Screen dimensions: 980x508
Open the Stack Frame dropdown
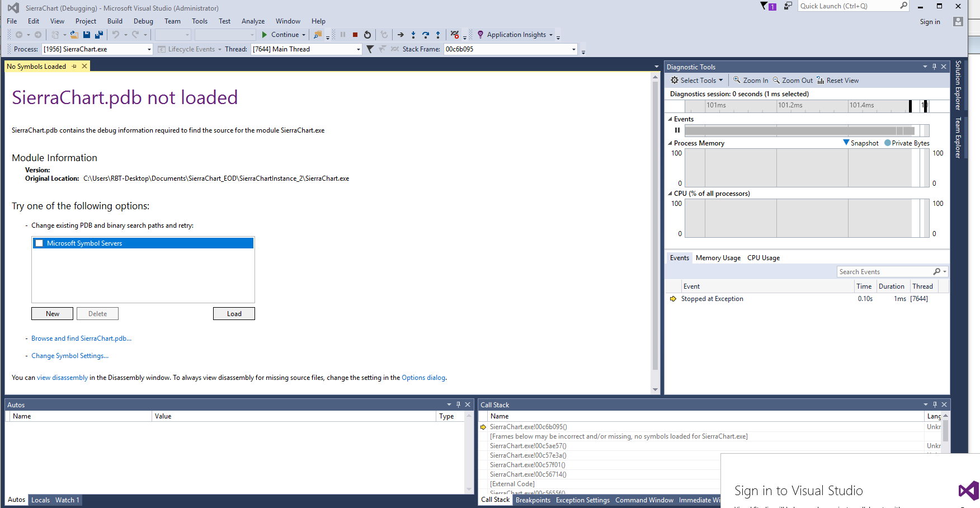(573, 49)
